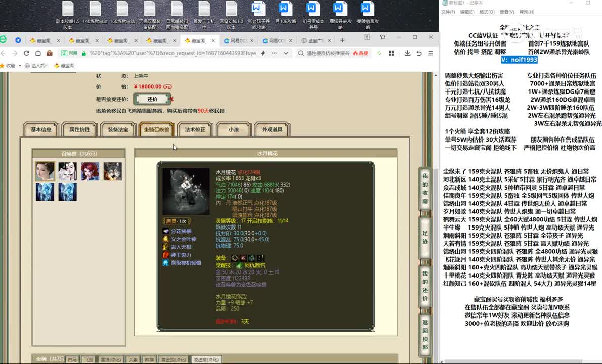The height and width of the screenshot is (364, 602).
Task: Select the white-haired pet thumbnail
Action: point(68,171)
